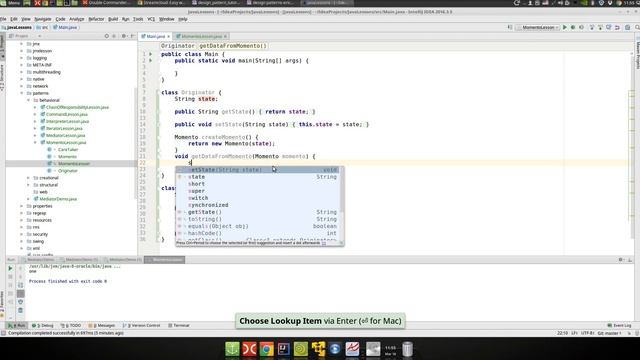Viewport: 640px width, 360px height.
Task: Select the CareTaker class node
Action: (68, 149)
